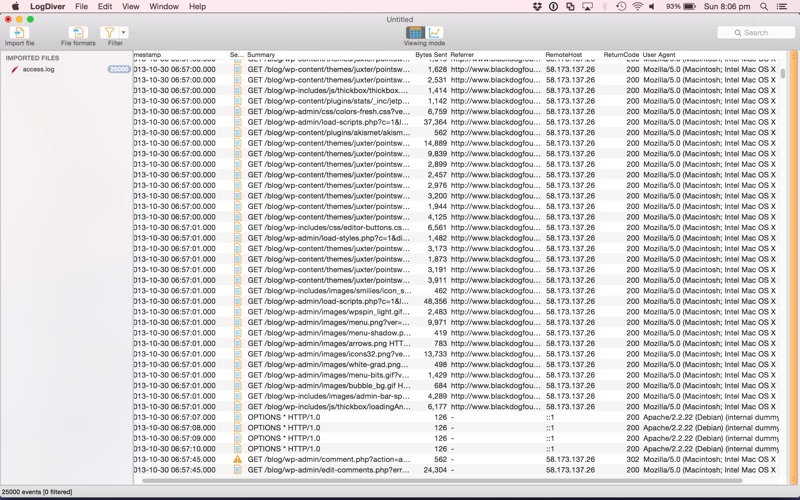Switch to table viewing mode

(x=415, y=33)
